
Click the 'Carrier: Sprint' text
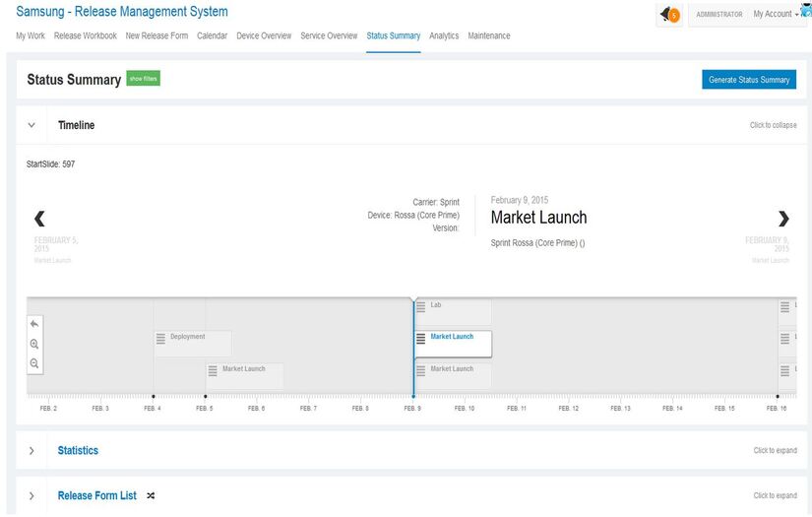point(436,202)
